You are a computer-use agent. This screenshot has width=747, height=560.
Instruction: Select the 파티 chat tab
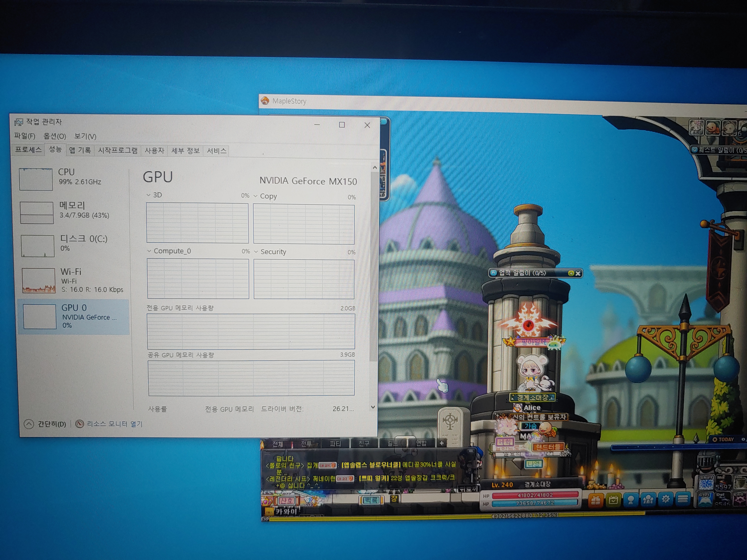(335, 444)
